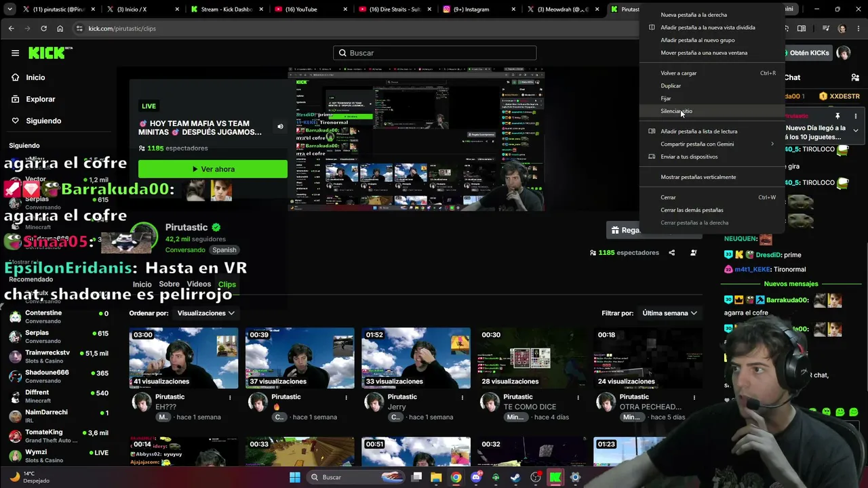
Task: Open options for the EH??? clip
Action: click(230, 397)
